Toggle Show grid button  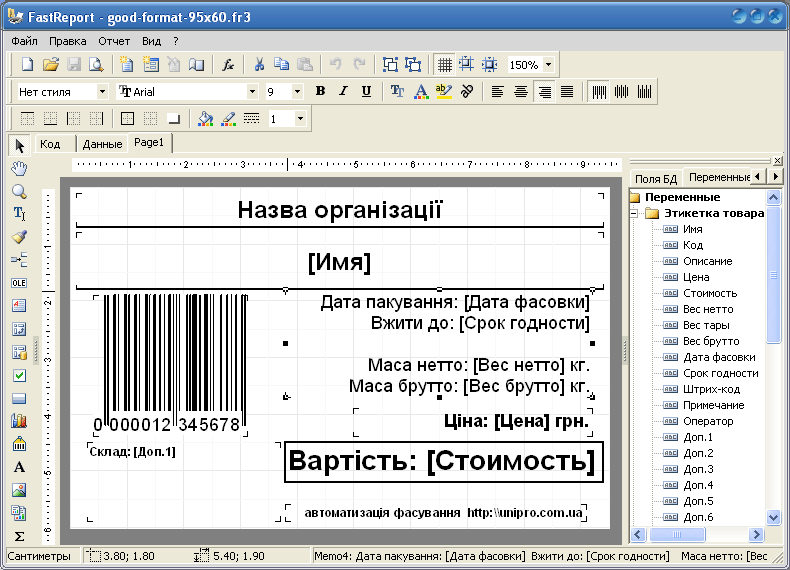444,65
